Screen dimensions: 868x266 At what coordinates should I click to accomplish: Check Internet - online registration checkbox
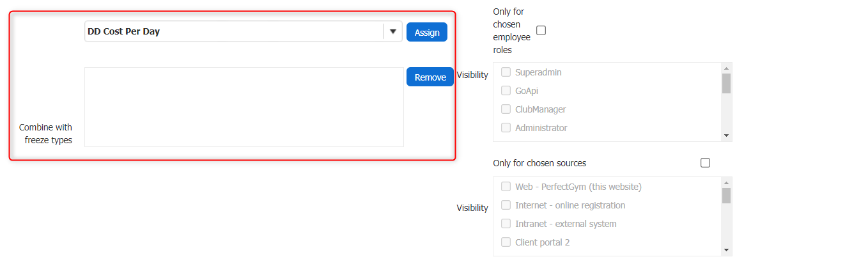(506, 205)
